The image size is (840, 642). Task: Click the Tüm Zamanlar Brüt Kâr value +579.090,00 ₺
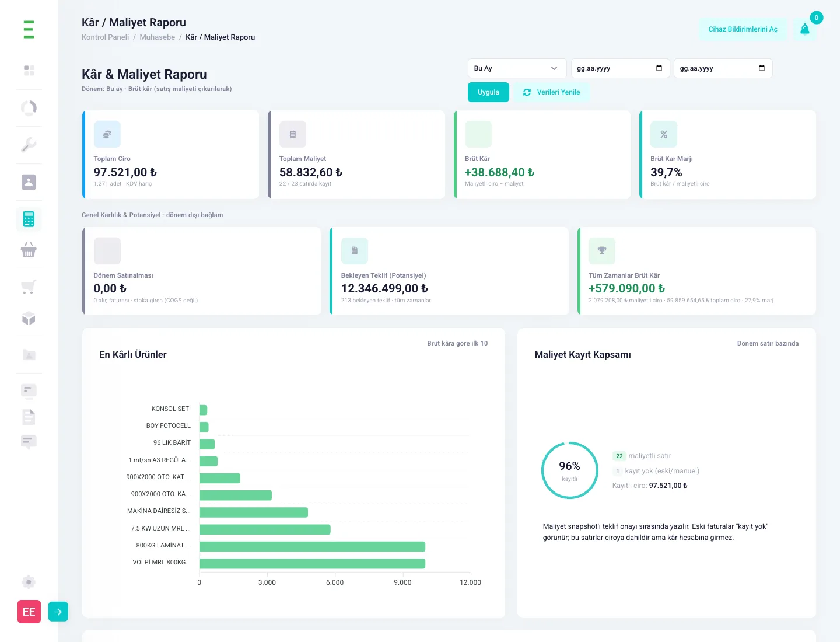click(x=626, y=288)
